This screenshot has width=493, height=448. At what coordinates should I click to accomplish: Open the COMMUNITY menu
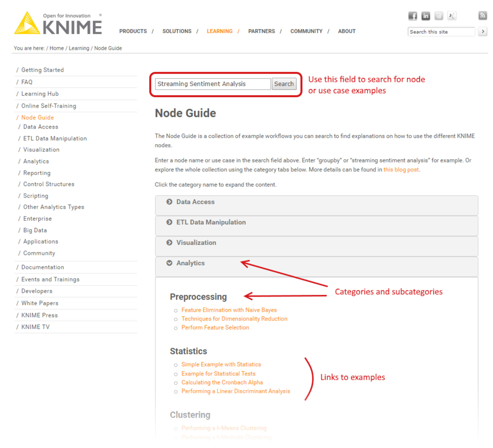coord(306,31)
